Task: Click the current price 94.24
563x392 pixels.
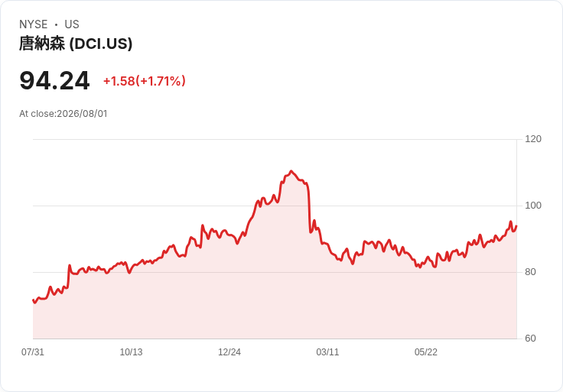Action: pyautogui.click(x=54, y=81)
